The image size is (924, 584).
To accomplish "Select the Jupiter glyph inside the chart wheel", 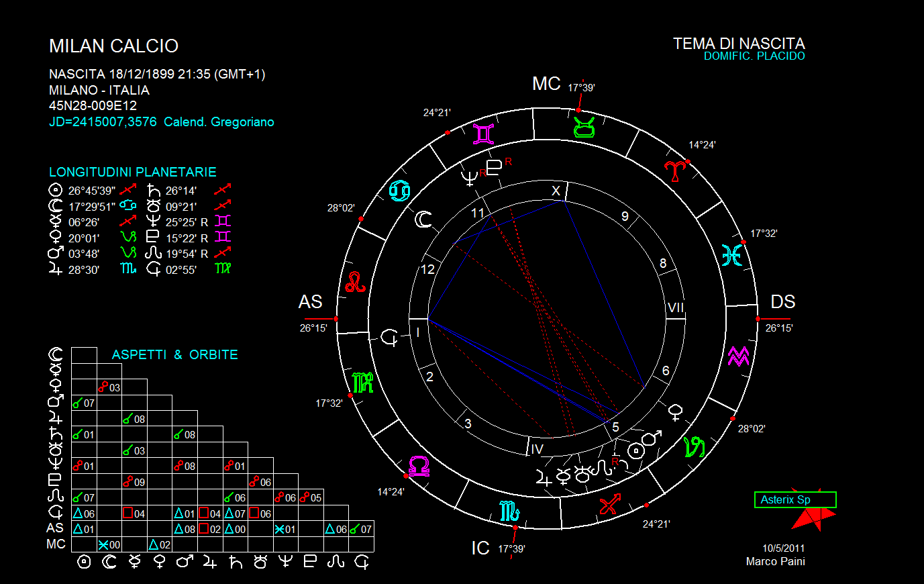I will click(544, 478).
